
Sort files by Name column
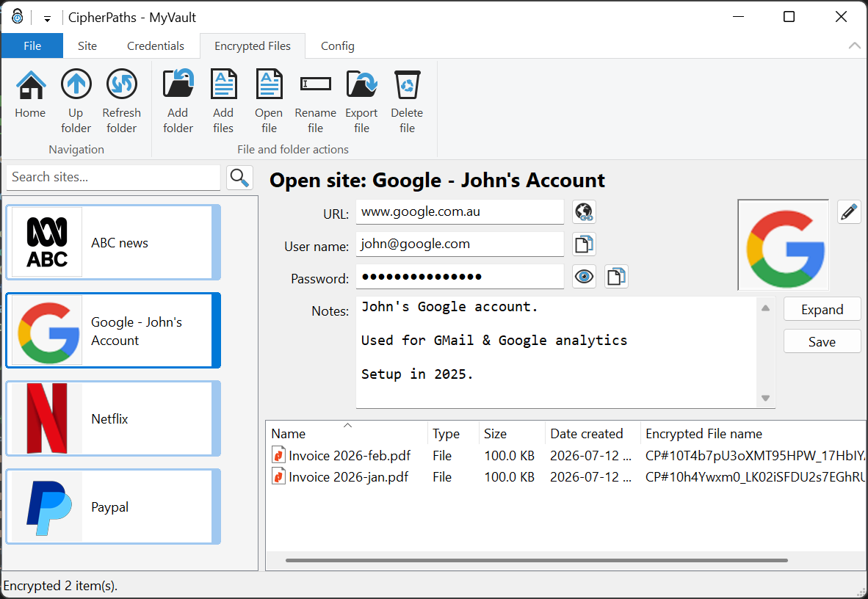tap(347, 434)
